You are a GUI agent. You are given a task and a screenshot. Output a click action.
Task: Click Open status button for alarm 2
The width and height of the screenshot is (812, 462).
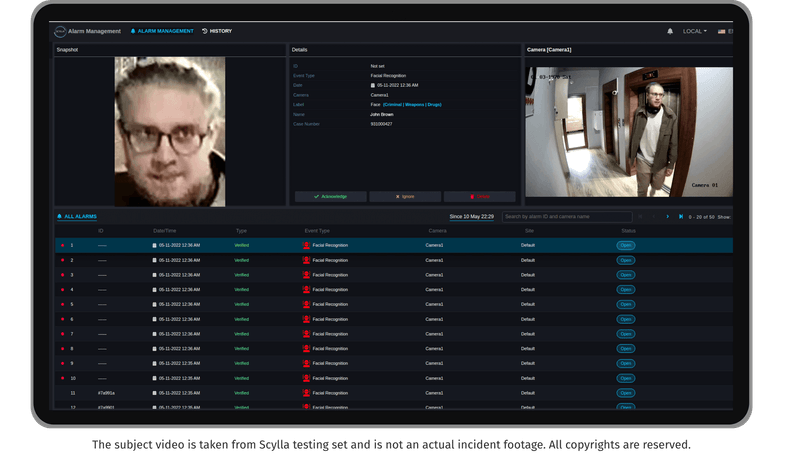pyautogui.click(x=626, y=261)
